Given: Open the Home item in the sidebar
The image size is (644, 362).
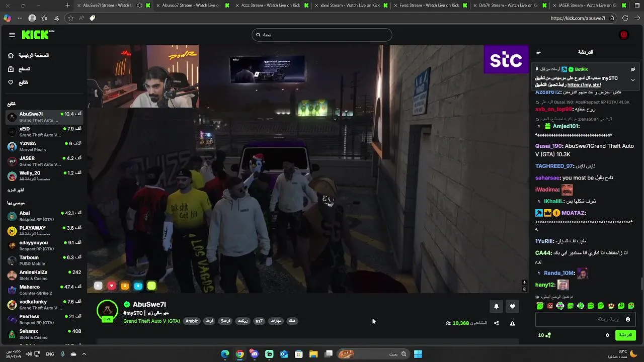Looking at the screenshot, I should [28, 55].
